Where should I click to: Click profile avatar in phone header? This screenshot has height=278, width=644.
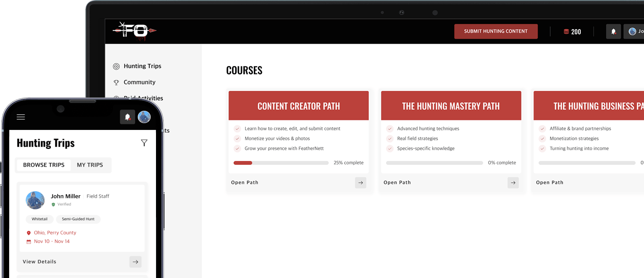click(144, 117)
